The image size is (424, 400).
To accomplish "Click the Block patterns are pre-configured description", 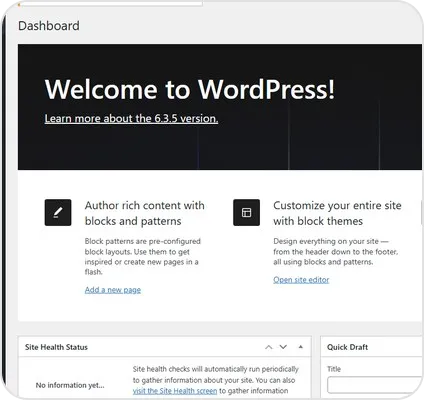I will (143, 257).
